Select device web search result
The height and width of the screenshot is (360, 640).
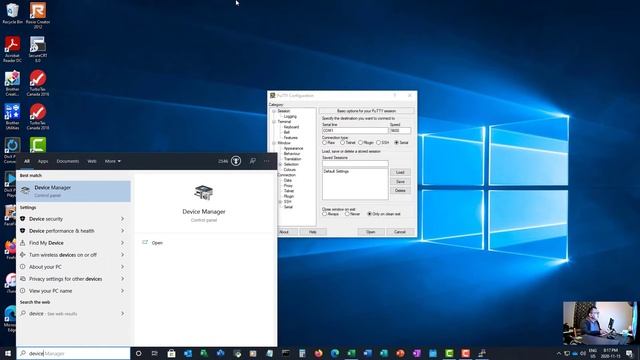73,313
